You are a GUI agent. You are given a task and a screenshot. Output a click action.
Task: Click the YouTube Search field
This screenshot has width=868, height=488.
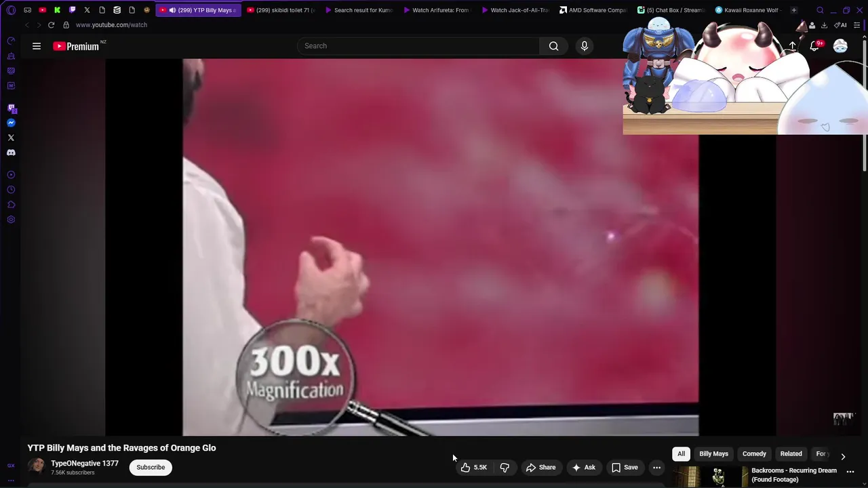click(x=418, y=46)
